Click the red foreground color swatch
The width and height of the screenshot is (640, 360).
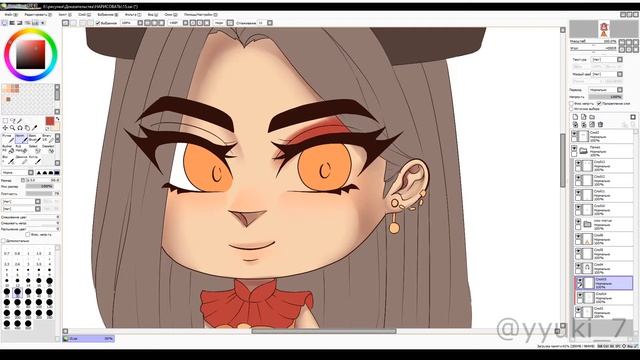click(50, 121)
